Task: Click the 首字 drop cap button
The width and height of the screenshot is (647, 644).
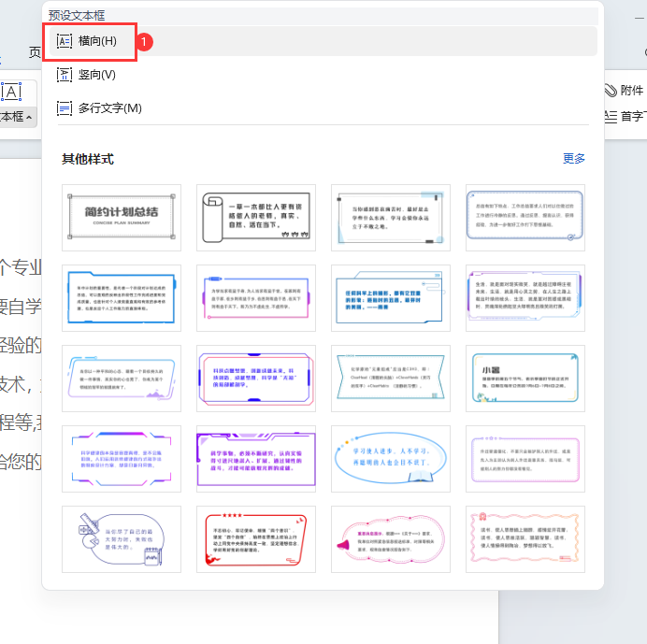Action: pos(625,116)
